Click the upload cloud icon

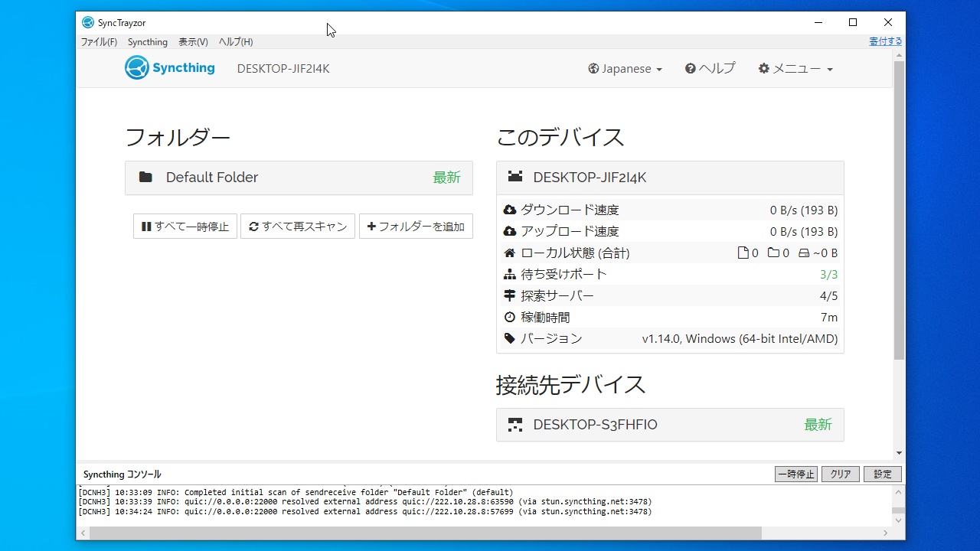[510, 231]
